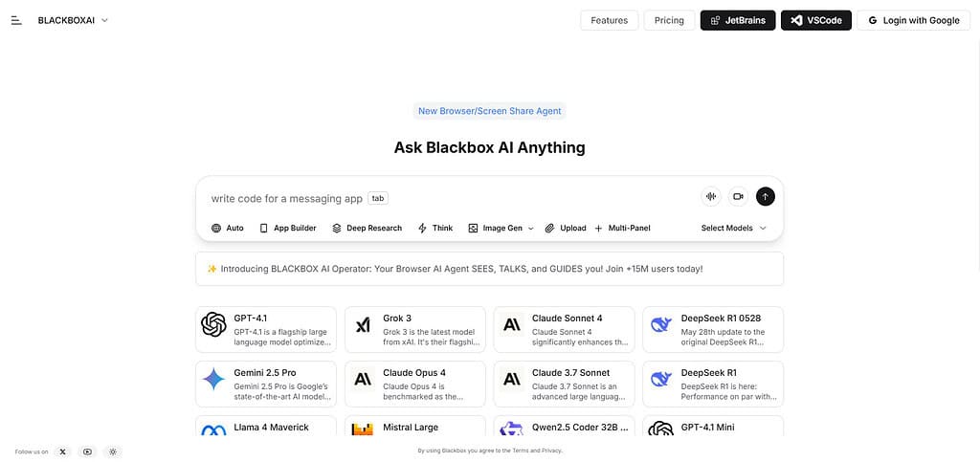This screenshot has width=980, height=462.
Task: Expand the Image Gen dropdown chevron
Action: [531, 229]
